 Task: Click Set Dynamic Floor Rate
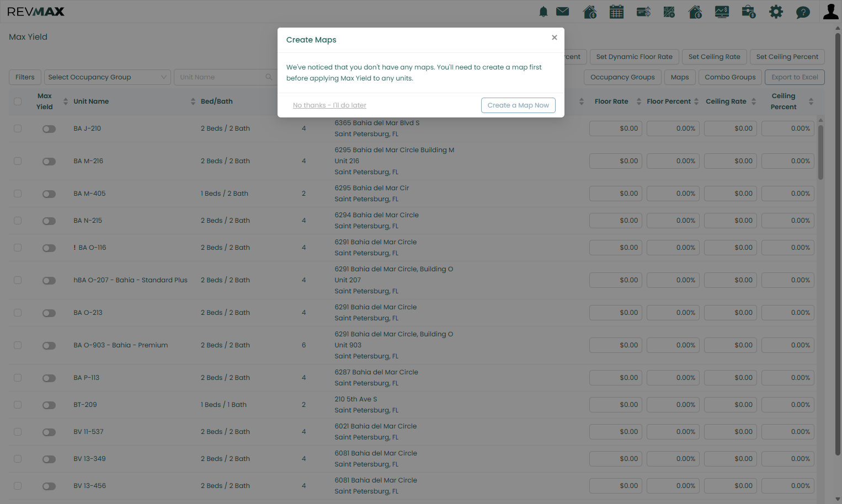click(635, 57)
